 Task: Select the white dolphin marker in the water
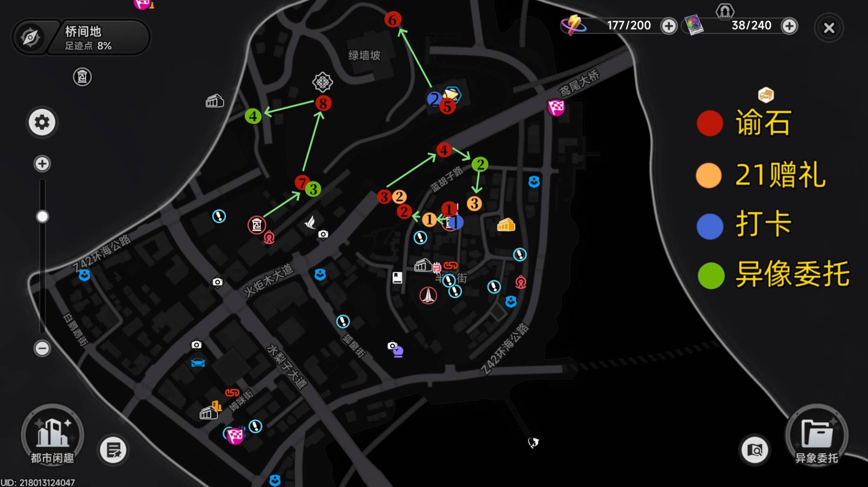coord(533,442)
